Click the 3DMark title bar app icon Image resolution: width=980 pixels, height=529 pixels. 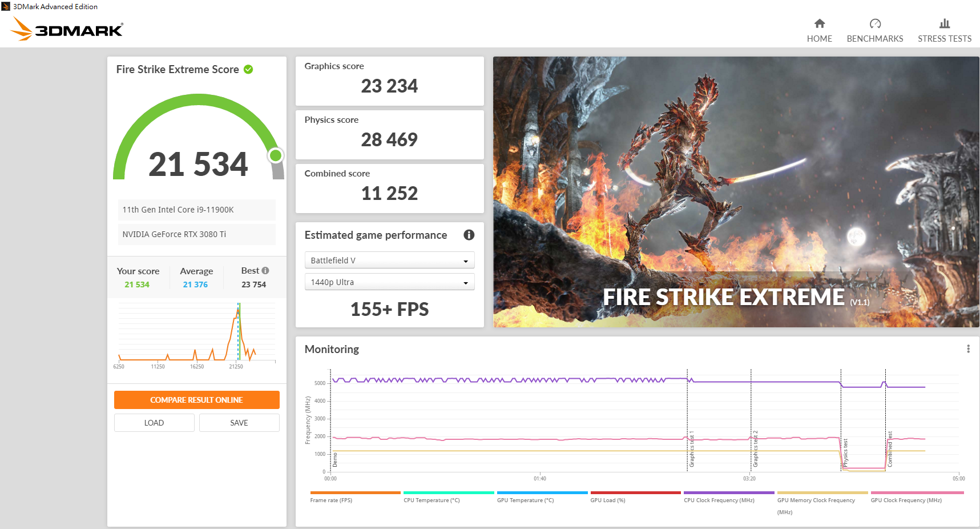click(x=6, y=6)
